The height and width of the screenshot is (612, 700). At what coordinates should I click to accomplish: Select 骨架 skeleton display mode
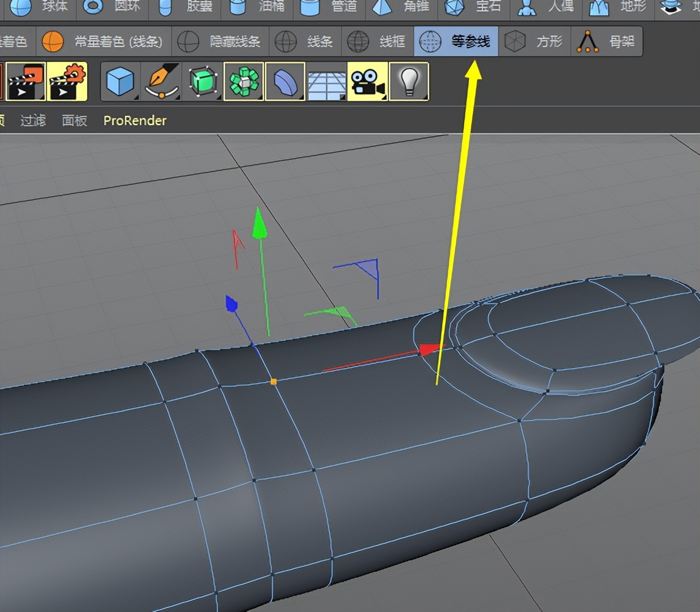[608, 41]
